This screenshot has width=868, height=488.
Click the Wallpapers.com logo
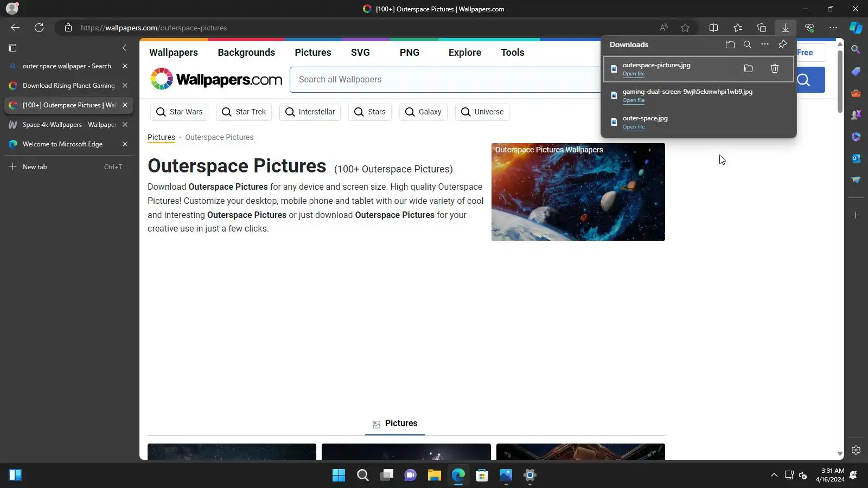pos(216,79)
